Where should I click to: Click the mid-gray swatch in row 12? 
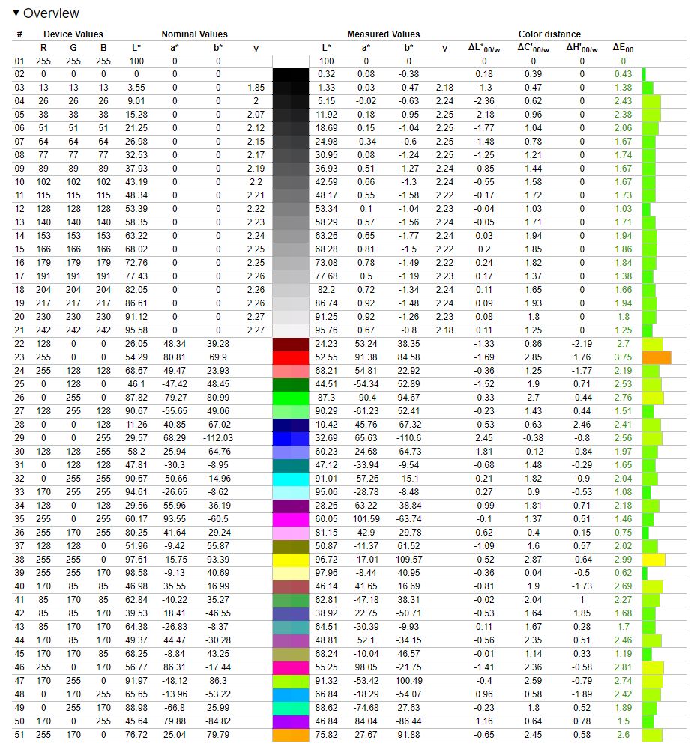click(290, 209)
